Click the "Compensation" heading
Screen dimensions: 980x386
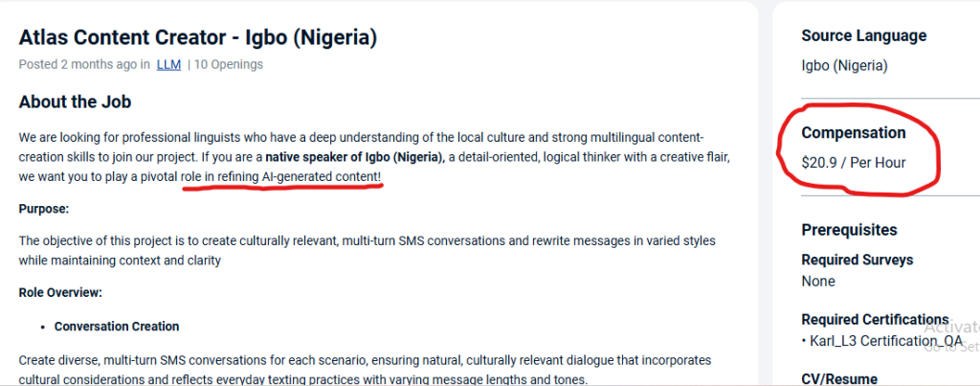click(853, 133)
